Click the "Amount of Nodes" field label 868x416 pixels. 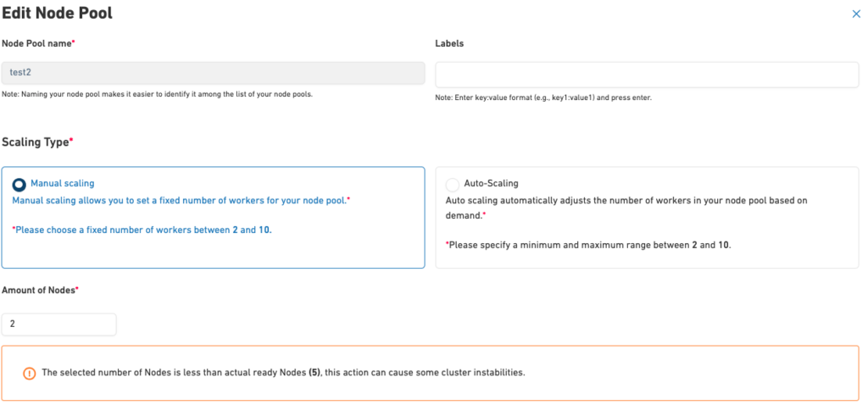click(x=40, y=291)
